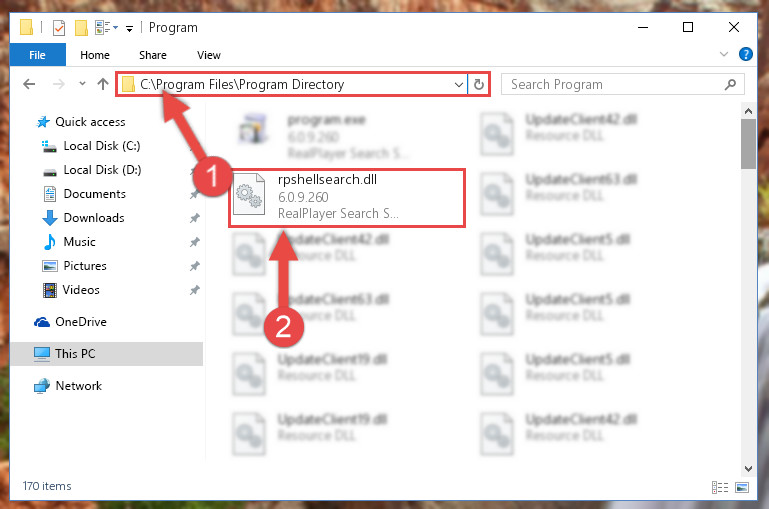769x509 pixels.
Task: Open the File menu
Action: (38, 54)
